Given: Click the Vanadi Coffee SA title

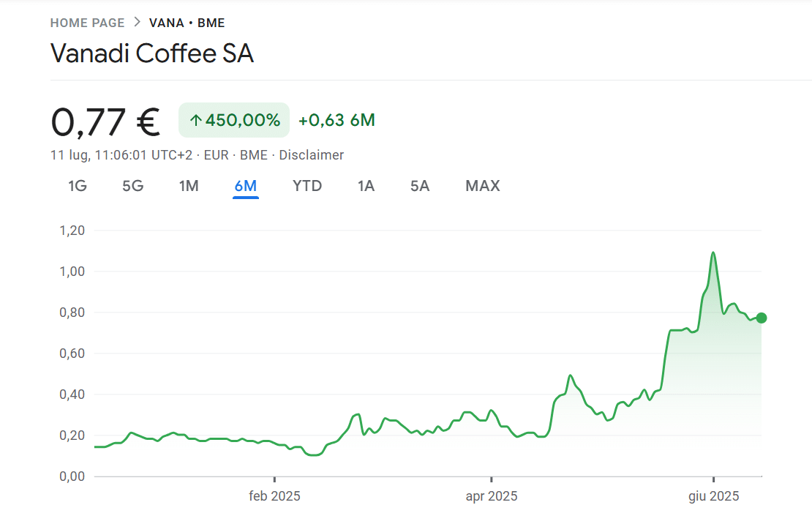Looking at the screenshot, I should pos(152,53).
